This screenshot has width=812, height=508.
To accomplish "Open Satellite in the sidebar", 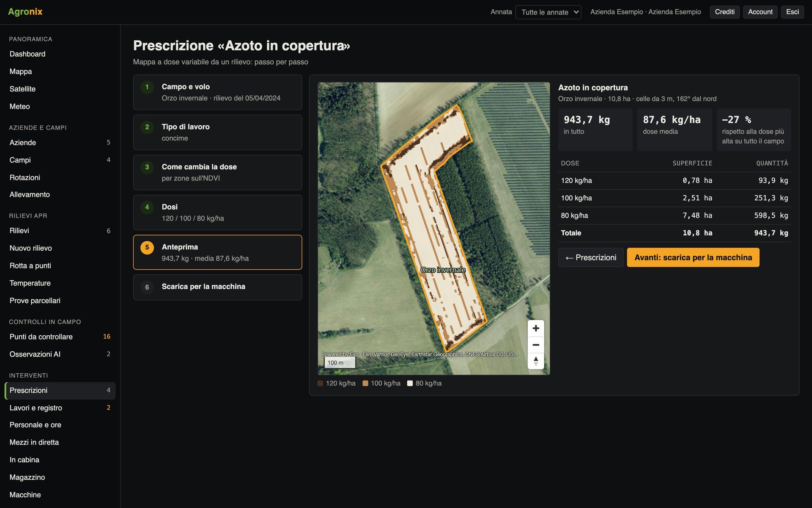I will tap(60, 89).
